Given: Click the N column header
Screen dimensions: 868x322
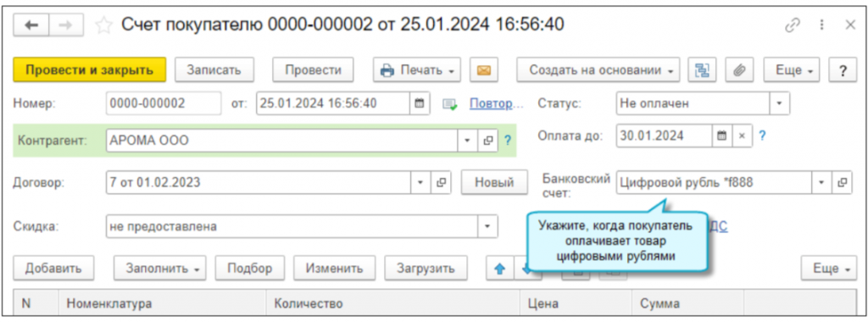Looking at the screenshot, I should (x=36, y=303).
